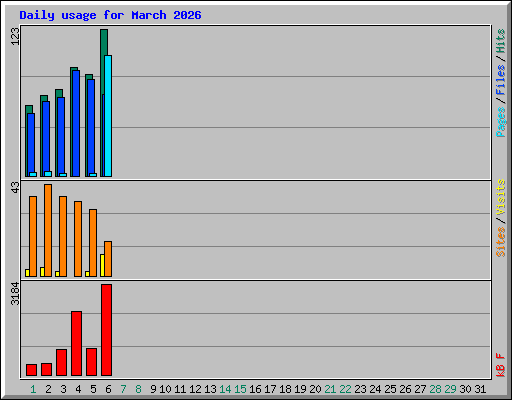Click the orange sites bar for day 2

point(48,230)
